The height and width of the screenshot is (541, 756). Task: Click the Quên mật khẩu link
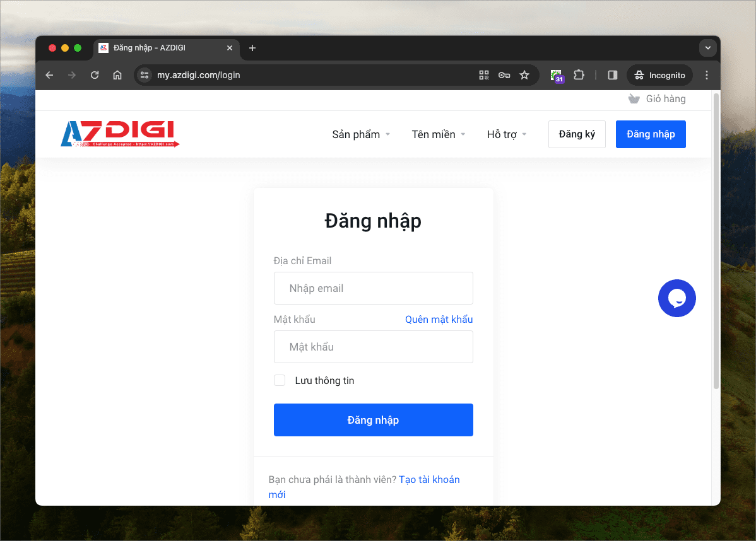tap(439, 319)
